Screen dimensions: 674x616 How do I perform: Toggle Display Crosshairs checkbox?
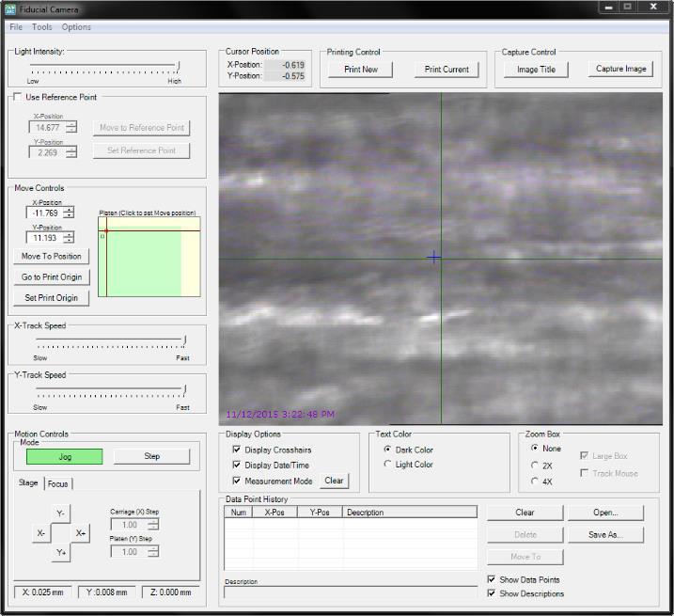[x=236, y=450]
